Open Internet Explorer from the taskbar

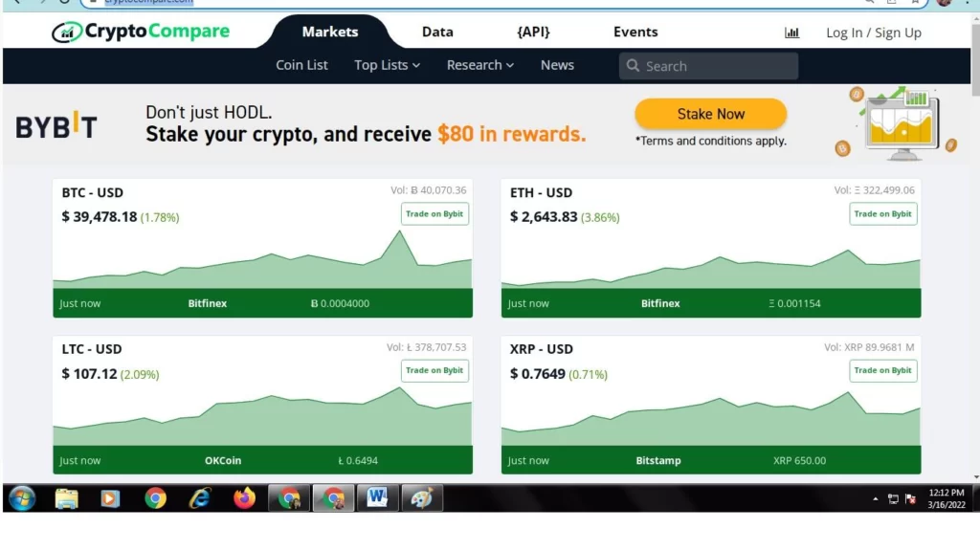(200, 498)
